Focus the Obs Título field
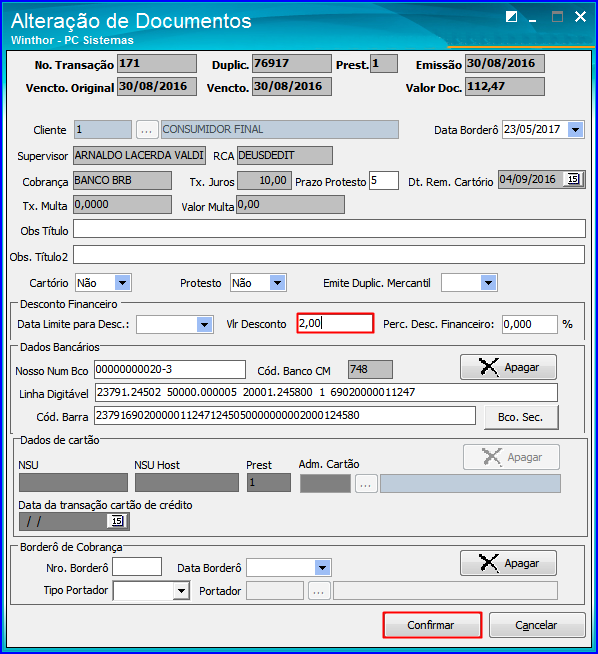 click(x=329, y=229)
